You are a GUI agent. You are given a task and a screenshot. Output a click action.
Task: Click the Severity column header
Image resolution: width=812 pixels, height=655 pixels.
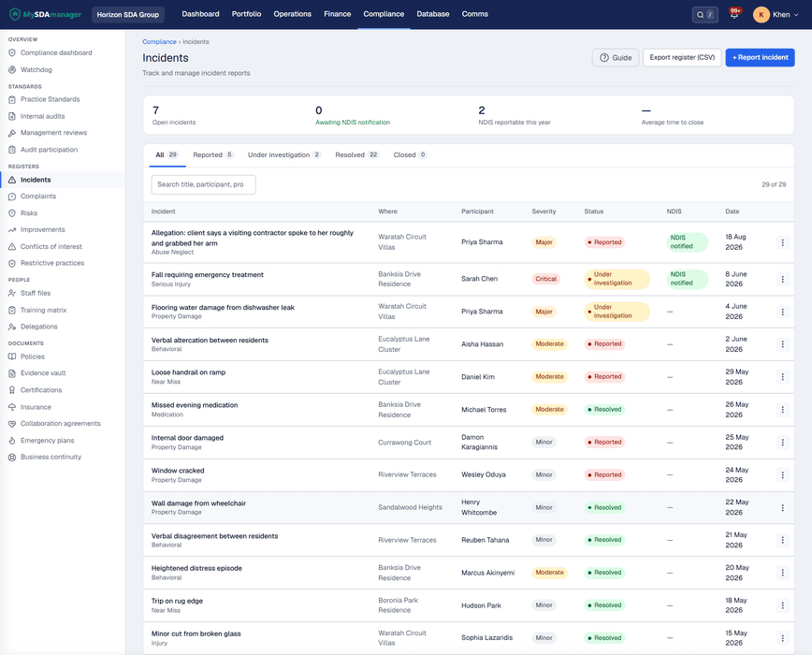(x=544, y=211)
